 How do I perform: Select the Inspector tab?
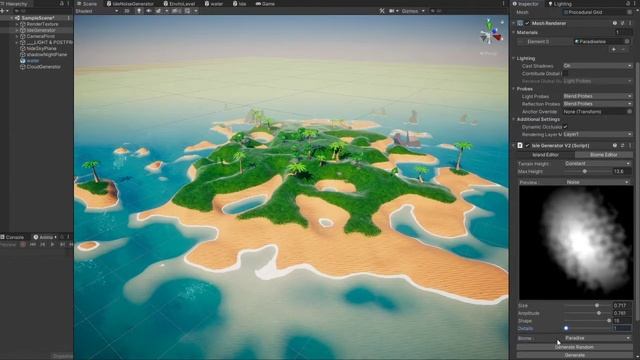(525, 4)
